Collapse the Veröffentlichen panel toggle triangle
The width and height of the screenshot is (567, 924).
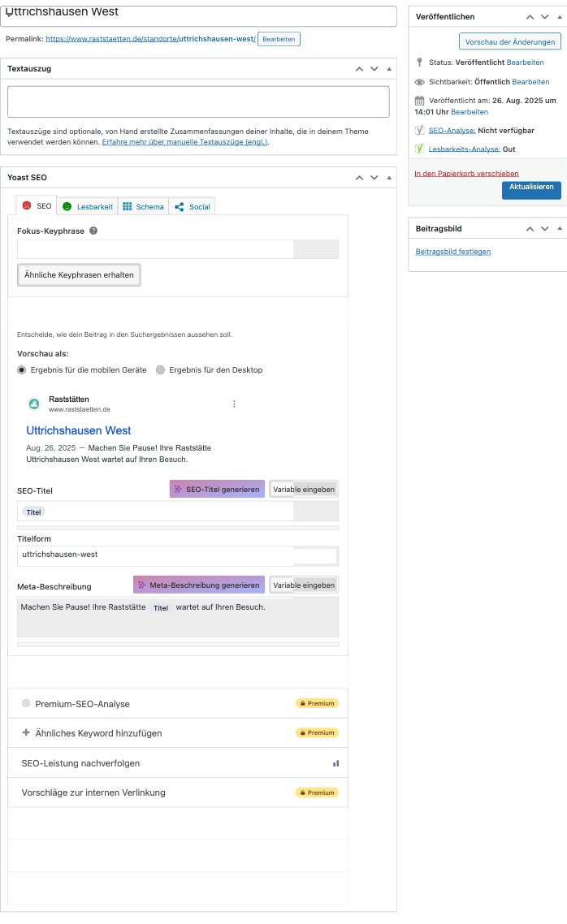point(559,16)
